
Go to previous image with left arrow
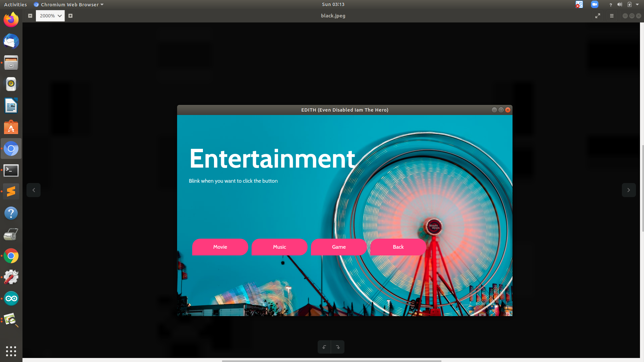coord(34,190)
